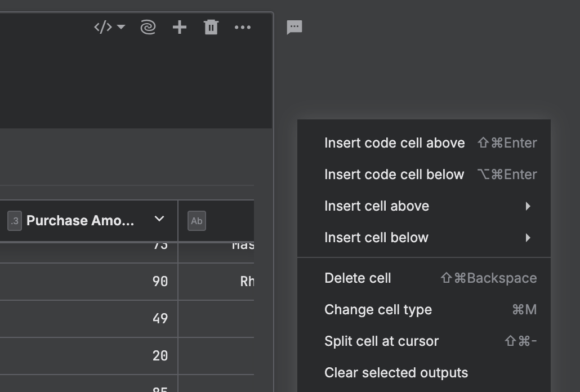The image size is (580, 392).
Task: Choose Delete cell from the menu
Action: point(358,278)
